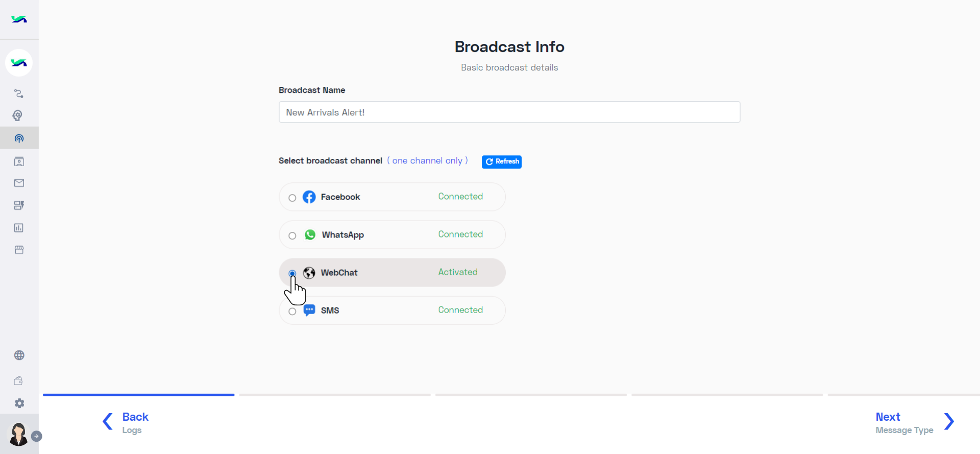
Task: Expand sidebar using arrow beside avatar
Action: coord(37,436)
